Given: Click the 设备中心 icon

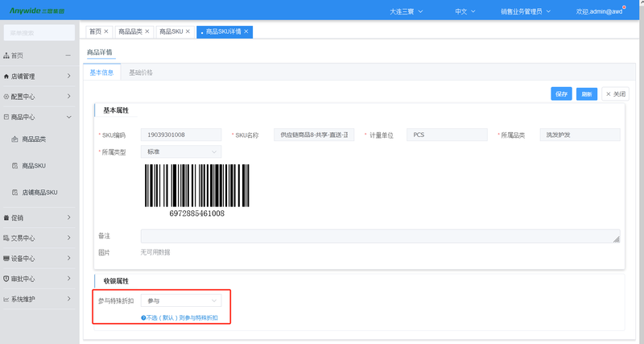Looking at the screenshot, I should 6,259.
